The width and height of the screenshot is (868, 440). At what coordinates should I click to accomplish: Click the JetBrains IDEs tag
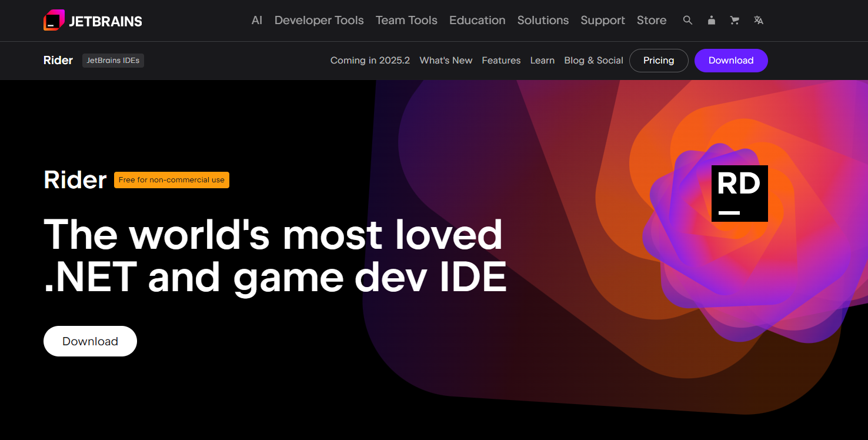(113, 61)
